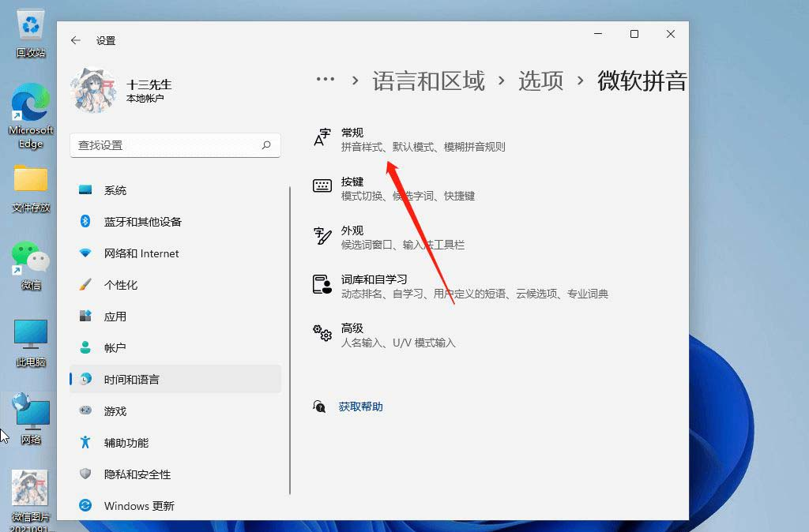Open 蓝牙和其他设备 category
This screenshot has width=809, height=532.
(175, 222)
